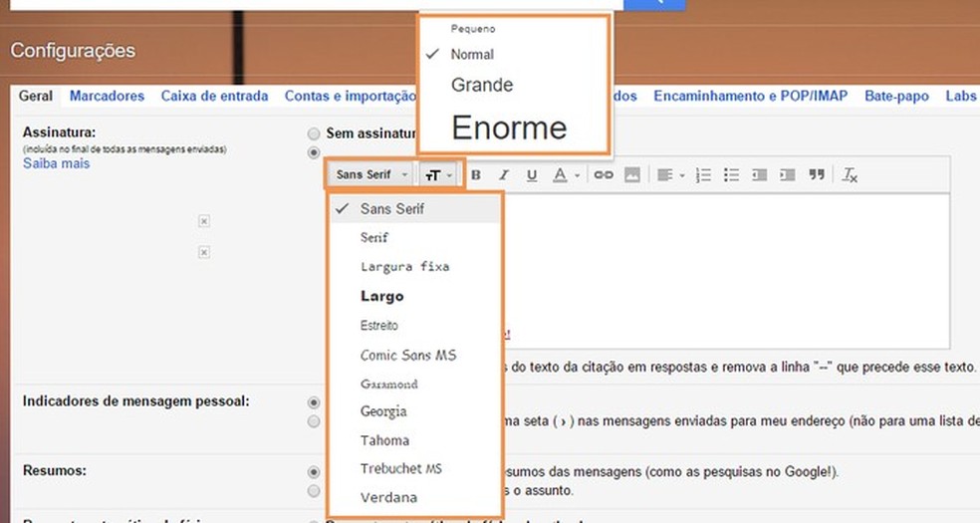Image resolution: width=980 pixels, height=523 pixels.
Task: Select first Indicadores de mensagem pessoal option
Action: pos(314,402)
